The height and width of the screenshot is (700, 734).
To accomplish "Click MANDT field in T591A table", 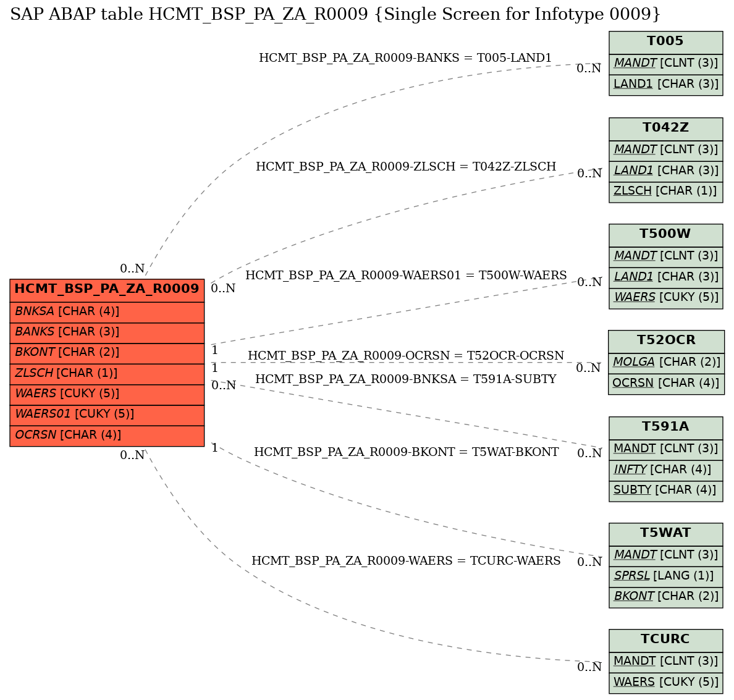I will (x=665, y=450).
